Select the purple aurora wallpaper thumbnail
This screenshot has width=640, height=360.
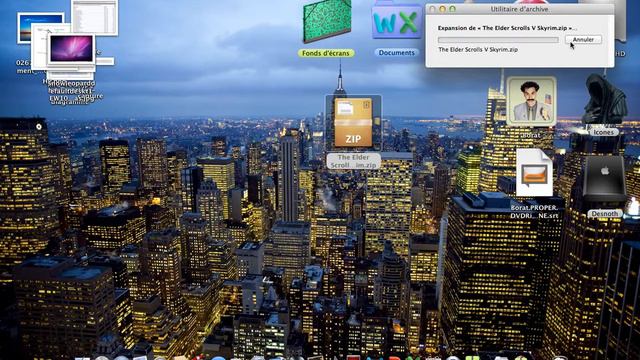(x=71, y=49)
